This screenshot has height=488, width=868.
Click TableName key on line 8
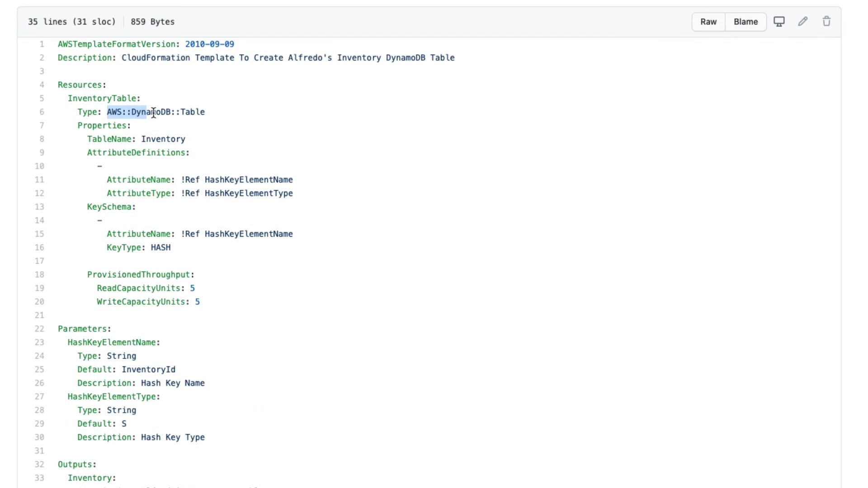pos(109,139)
